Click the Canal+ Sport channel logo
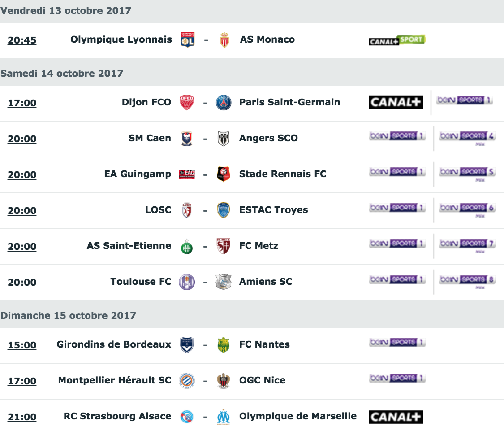This screenshot has width=504, height=431. pyautogui.click(x=397, y=40)
